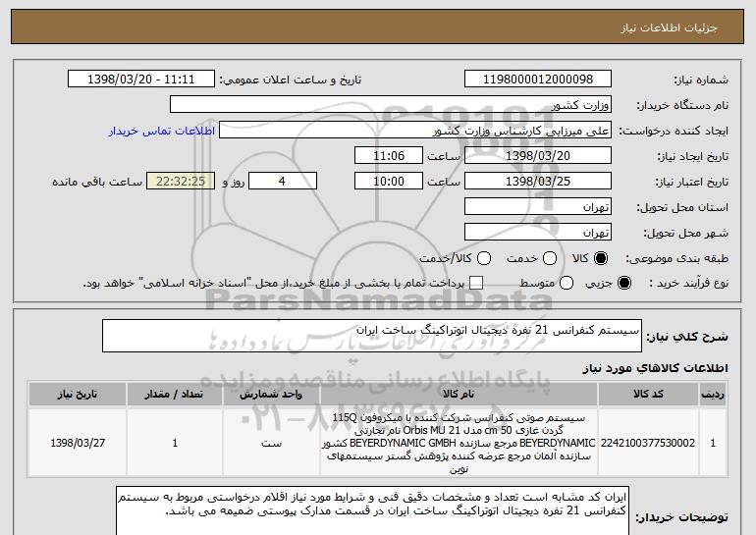Click the section heading اطلاعات کالاهای مورد نیاز
756x535 pixels.
(655, 368)
